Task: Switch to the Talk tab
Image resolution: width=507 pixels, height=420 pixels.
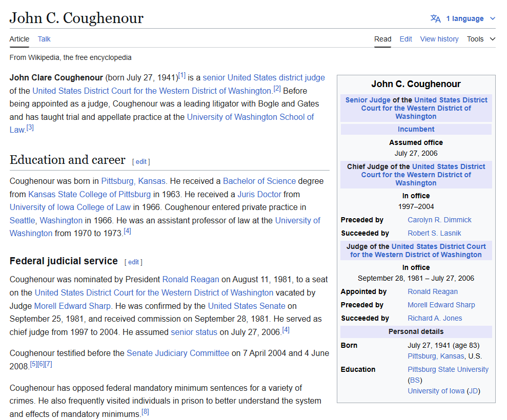Action: coord(44,39)
